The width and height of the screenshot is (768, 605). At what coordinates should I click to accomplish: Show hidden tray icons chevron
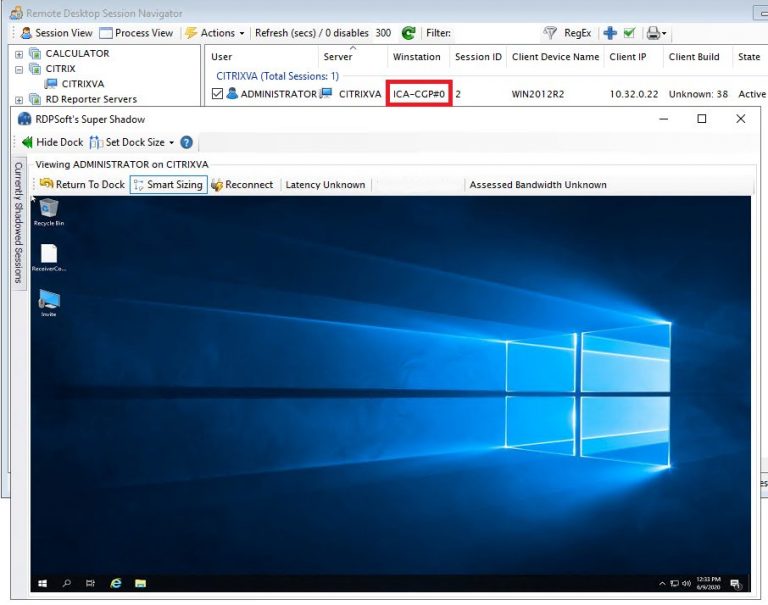pos(662,583)
